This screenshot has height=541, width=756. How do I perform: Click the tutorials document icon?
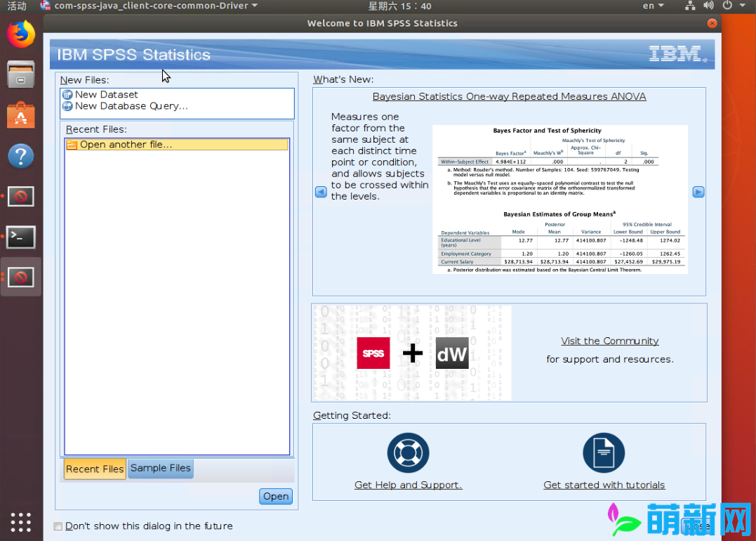(x=604, y=452)
